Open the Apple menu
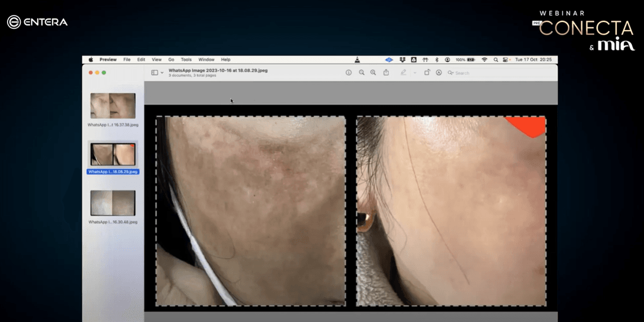Viewport: 644px width, 322px height. pyautogui.click(x=91, y=60)
